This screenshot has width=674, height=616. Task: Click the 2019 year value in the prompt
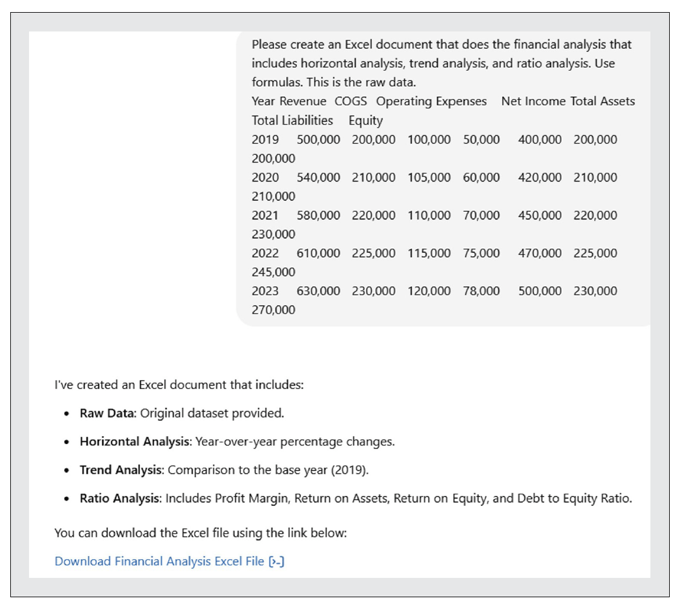pyautogui.click(x=265, y=140)
